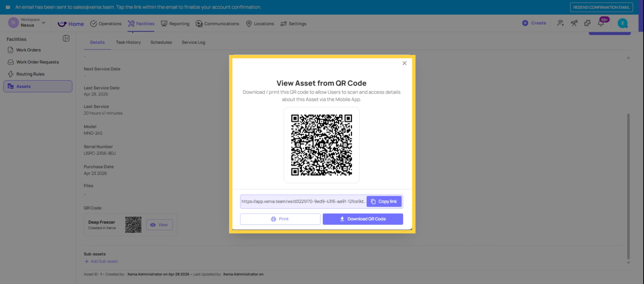Click Resend Confirmation Email button
The width and height of the screenshot is (644, 284).
point(601,7)
